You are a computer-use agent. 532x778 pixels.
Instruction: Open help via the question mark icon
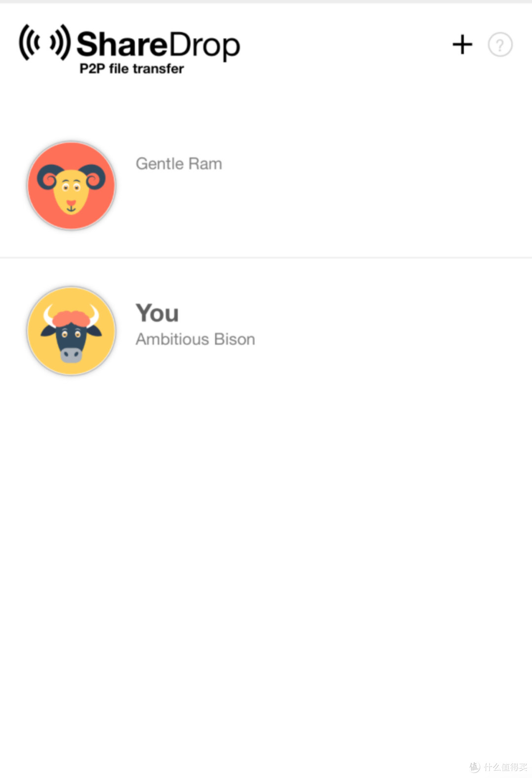click(500, 45)
